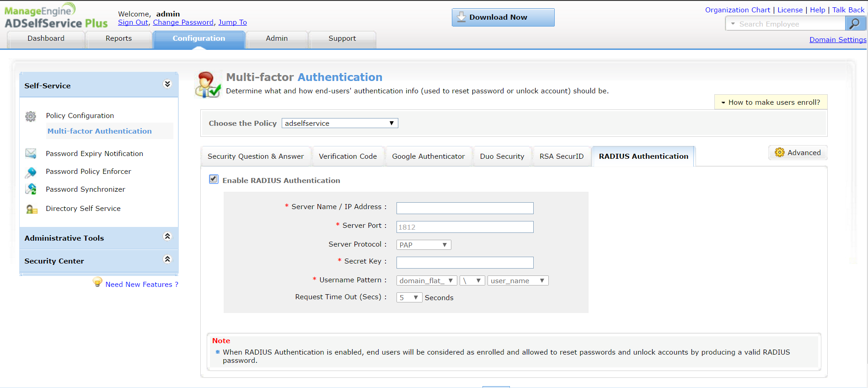Viewport: 868px width, 388px height.
Task: Switch to the Dashboard tab
Action: [46, 39]
